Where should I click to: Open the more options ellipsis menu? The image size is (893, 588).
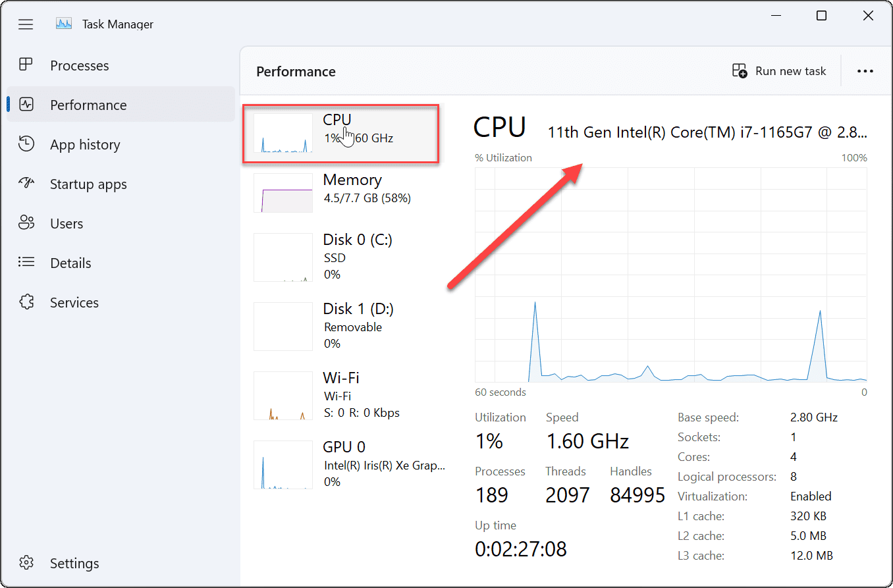(x=865, y=70)
